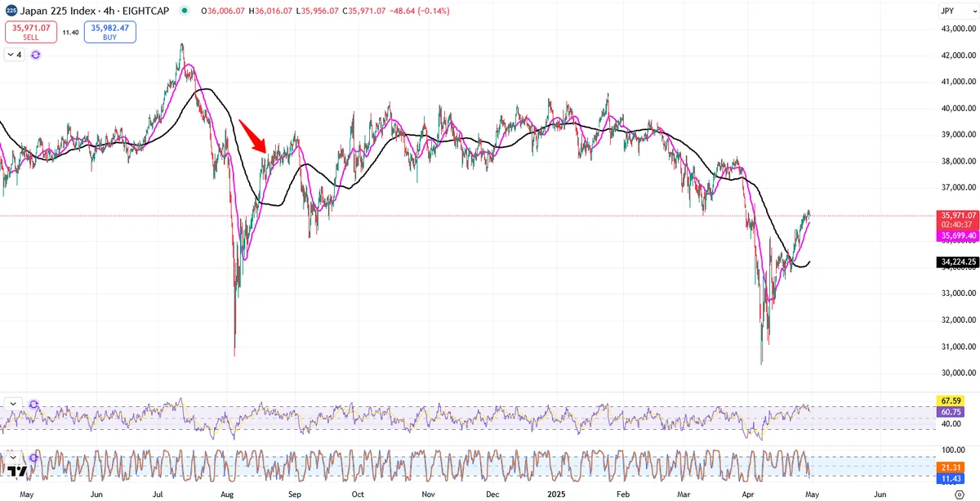Click the 30,000.00 price axis value
The width and height of the screenshot is (980, 501).
pyautogui.click(x=959, y=374)
